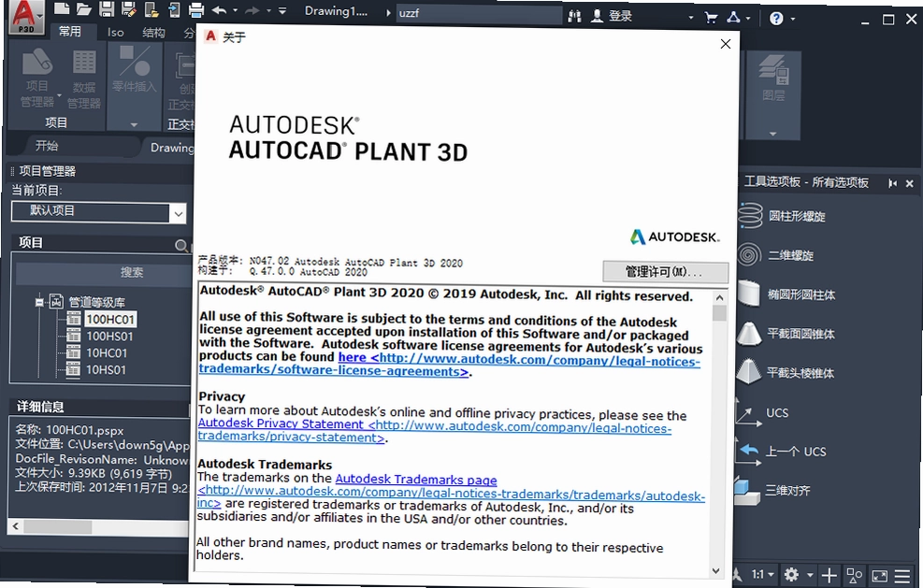
Task: Click the 三维对齐 tool icon
Action: tap(747, 491)
